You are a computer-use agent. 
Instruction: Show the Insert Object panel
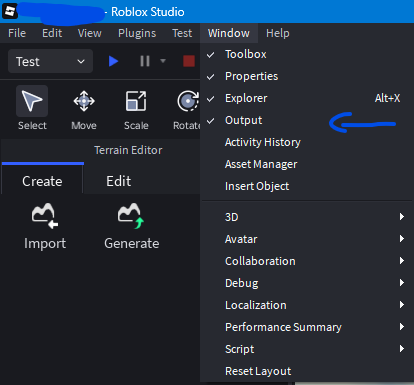[307, 186]
